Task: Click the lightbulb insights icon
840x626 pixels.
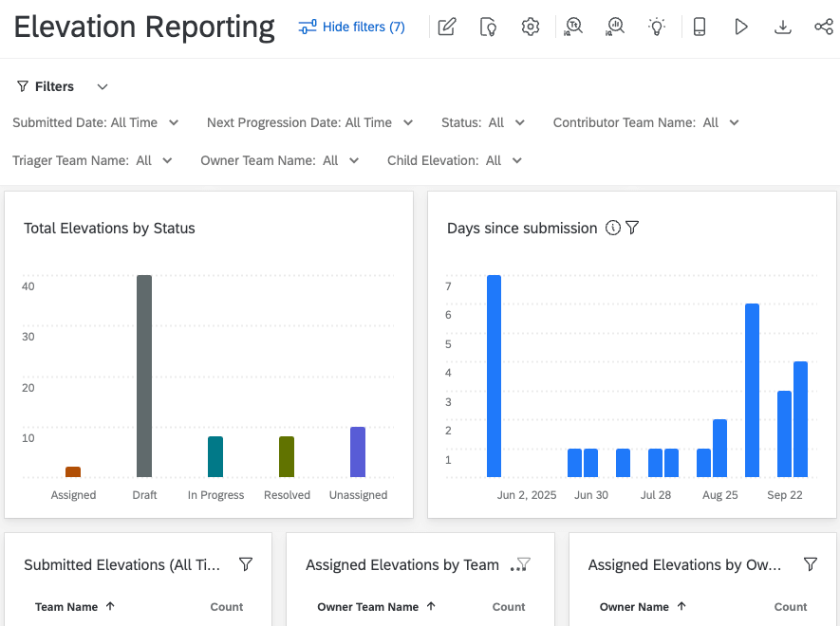Action: coord(657,27)
